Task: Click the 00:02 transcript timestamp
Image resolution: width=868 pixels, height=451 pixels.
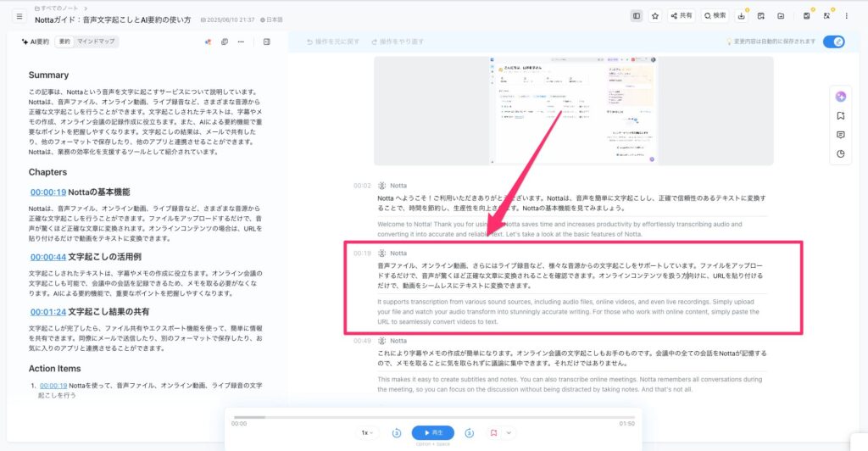Action: click(x=362, y=186)
